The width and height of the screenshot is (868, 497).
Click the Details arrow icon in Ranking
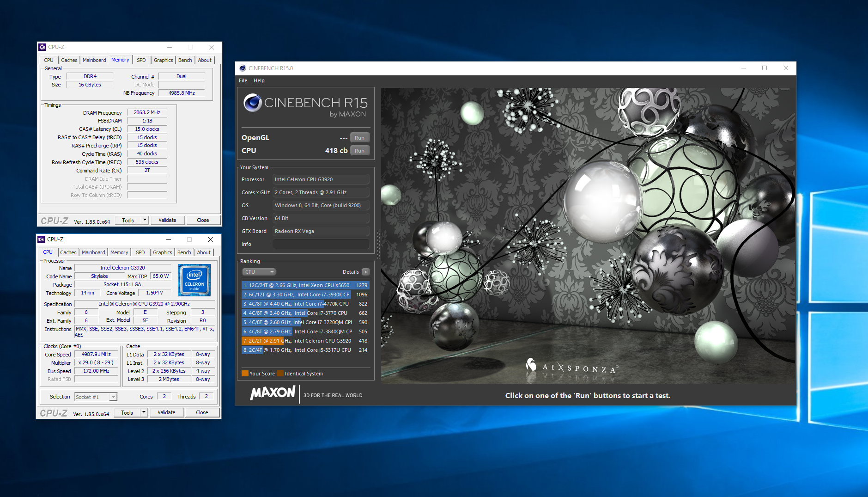click(365, 272)
